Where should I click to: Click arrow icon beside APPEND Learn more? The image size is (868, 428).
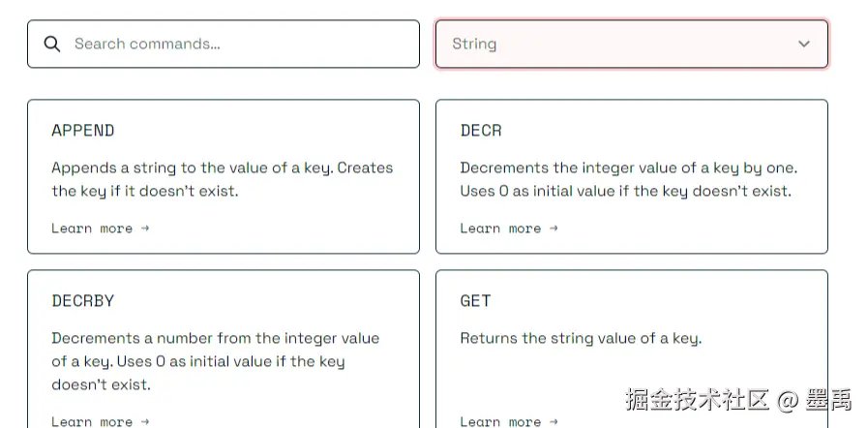click(x=144, y=229)
